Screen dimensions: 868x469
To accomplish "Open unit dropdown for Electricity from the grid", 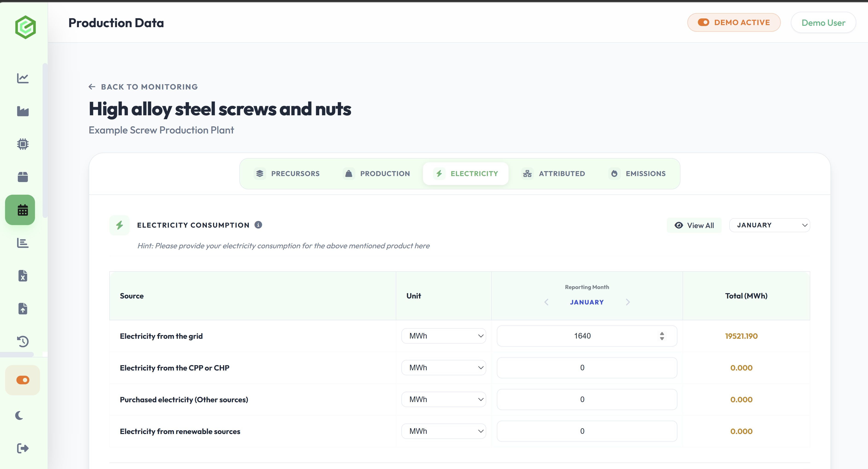I will pyautogui.click(x=443, y=336).
